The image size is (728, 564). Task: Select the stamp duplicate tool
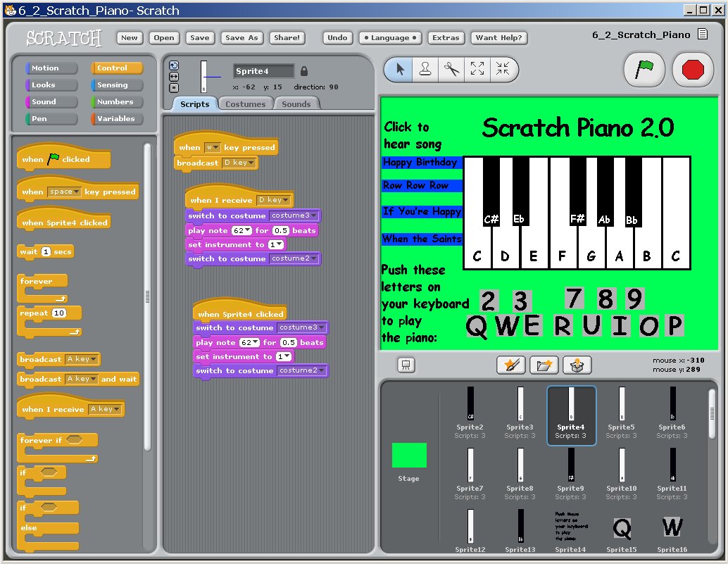pyautogui.click(x=425, y=70)
